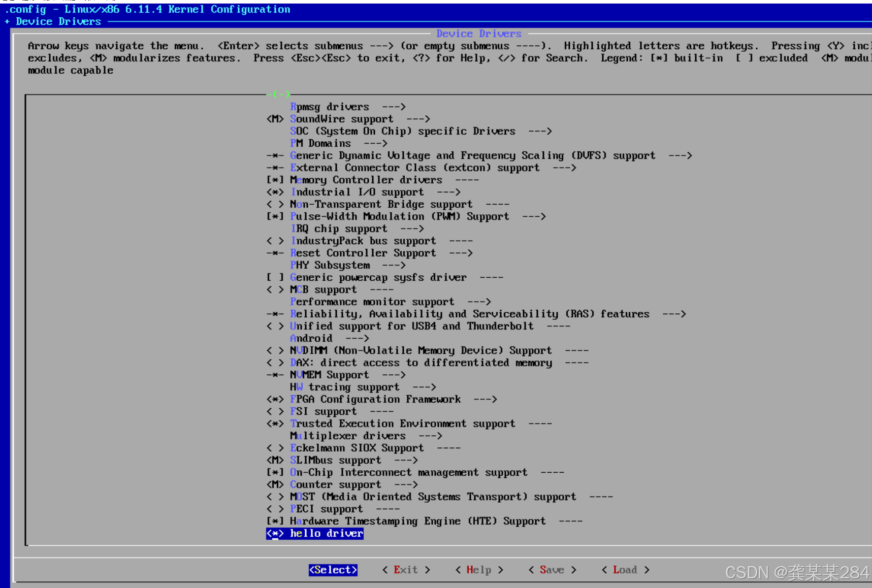Image resolution: width=872 pixels, height=588 pixels.
Task: Expand Multiplexer drivers submenu arrow
Action: pyautogui.click(x=430, y=436)
